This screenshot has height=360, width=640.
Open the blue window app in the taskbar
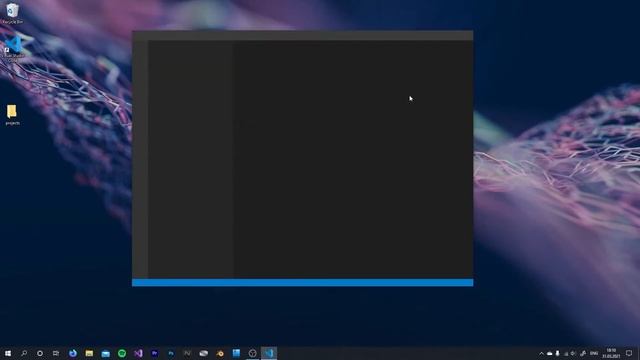236,353
